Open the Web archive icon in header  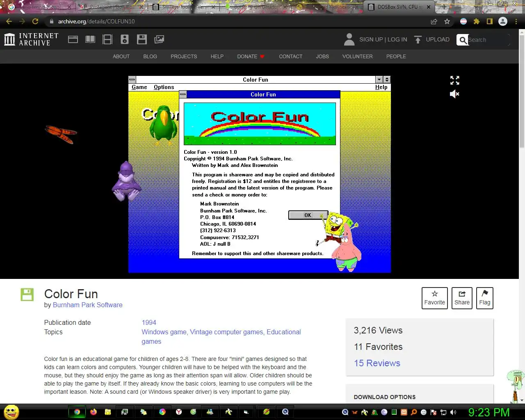tap(73, 39)
